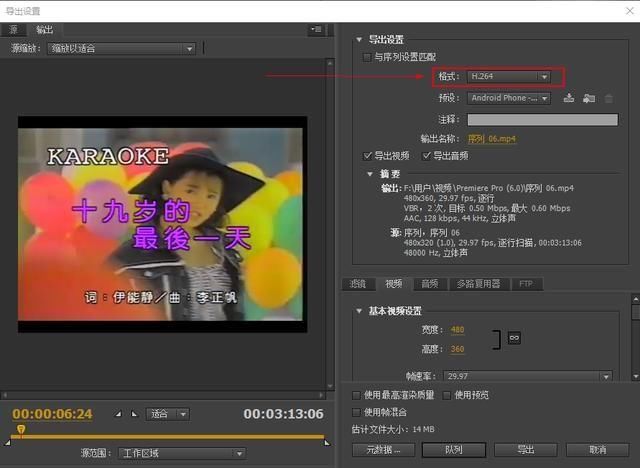Open the frame rate 29.97 dropdown
640x468 pixels.
(528, 376)
